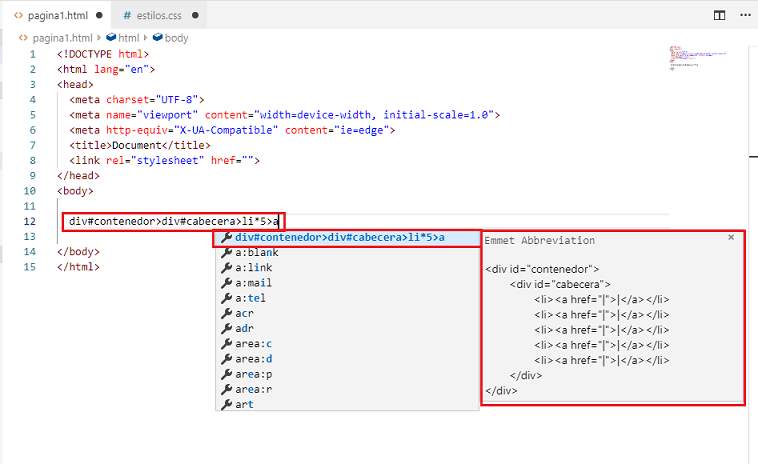Click the wrench icon beside a:mail

click(226, 283)
